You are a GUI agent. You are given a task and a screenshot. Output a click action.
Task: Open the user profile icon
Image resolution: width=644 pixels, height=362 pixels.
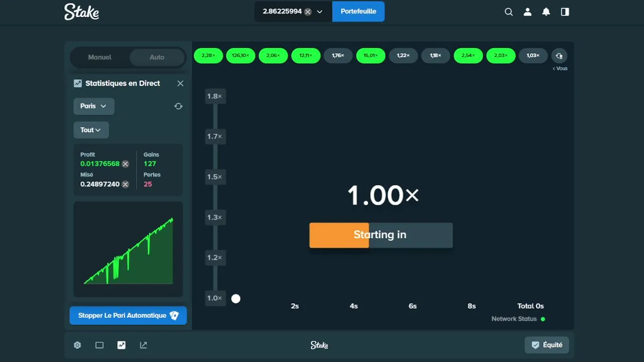click(x=527, y=12)
